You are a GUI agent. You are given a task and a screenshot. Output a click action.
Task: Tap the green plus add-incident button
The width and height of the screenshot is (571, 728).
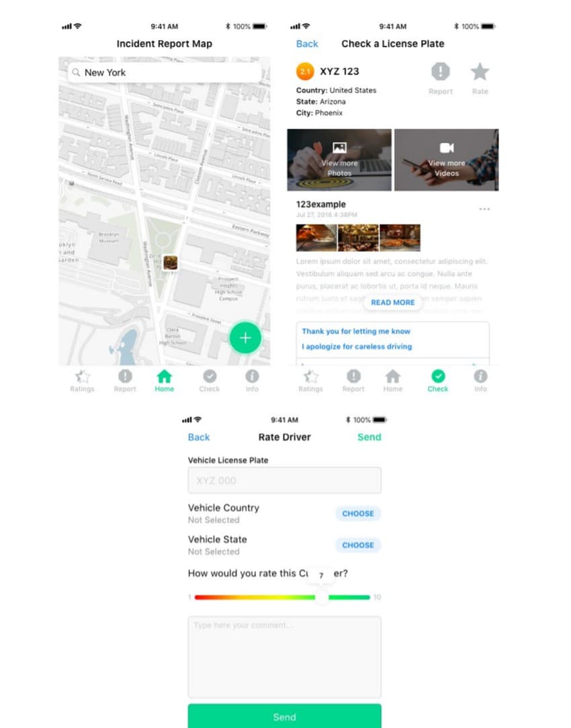(x=245, y=338)
